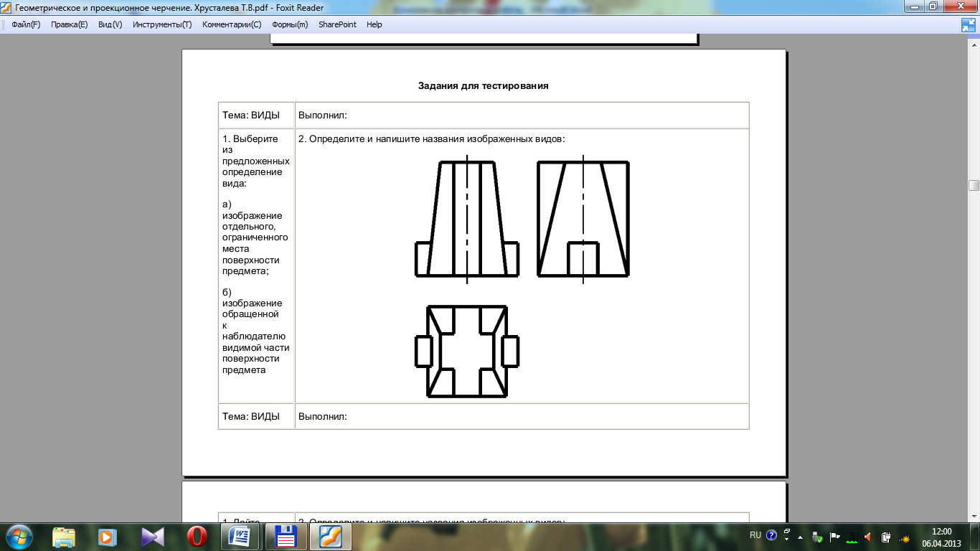Screen dimensions: 980x551
Task: Click the task manager CPU meter tray icon
Action: 852,537
